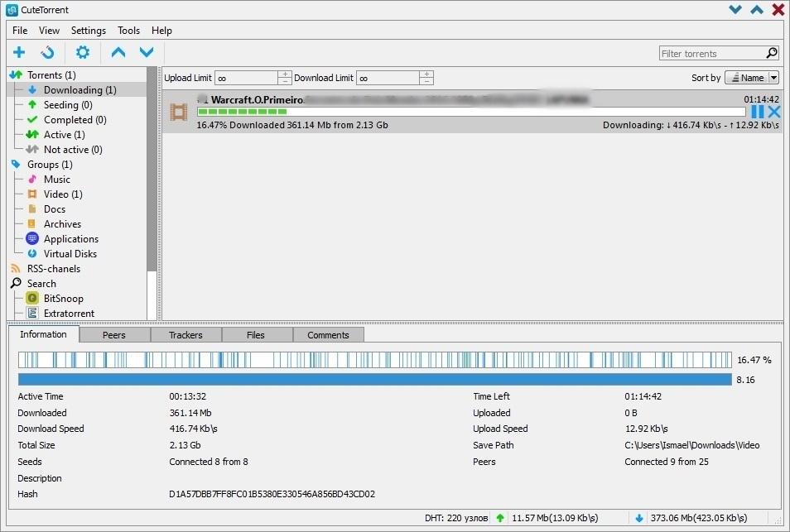Select the Virtual Disks group

click(70, 254)
